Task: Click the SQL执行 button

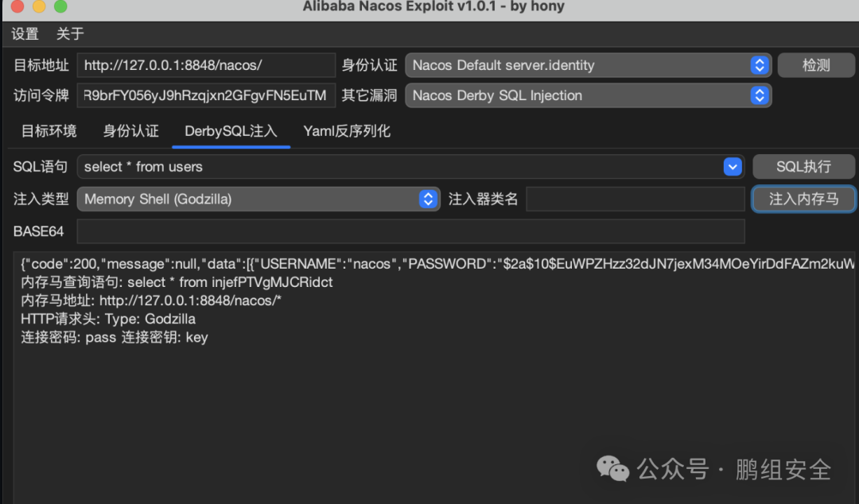Action: tap(803, 166)
